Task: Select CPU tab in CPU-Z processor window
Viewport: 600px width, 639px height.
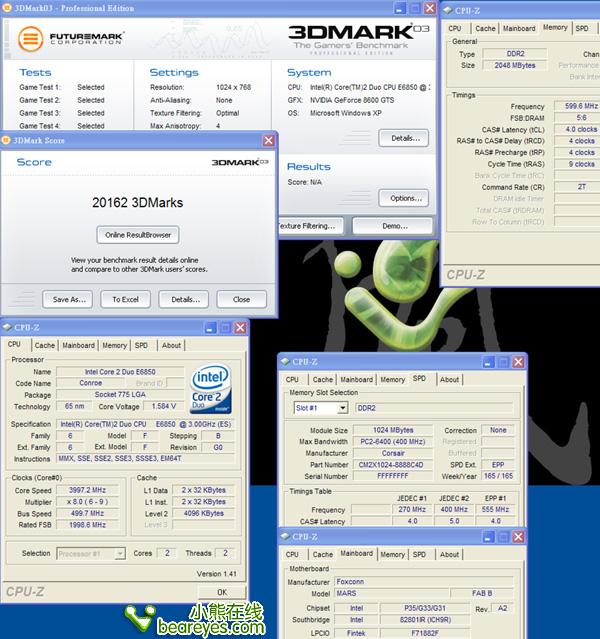Action: coord(14,344)
